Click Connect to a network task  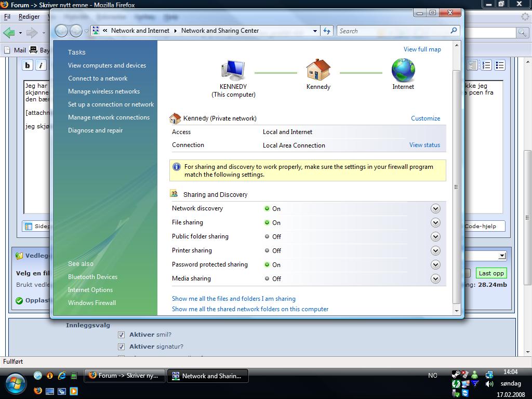point(98,78)
